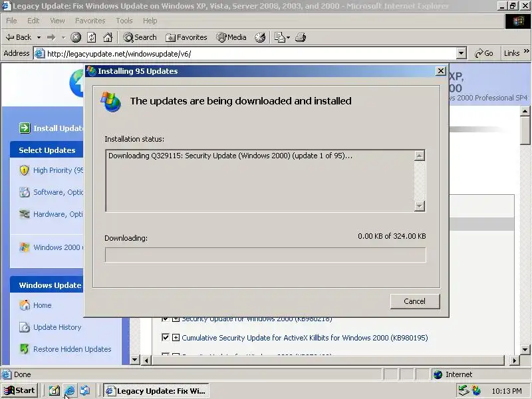The width and height of the screenshot is (532, 399).
Task: Click the Install Updates green arrow icon
Action: pos(25,128)
